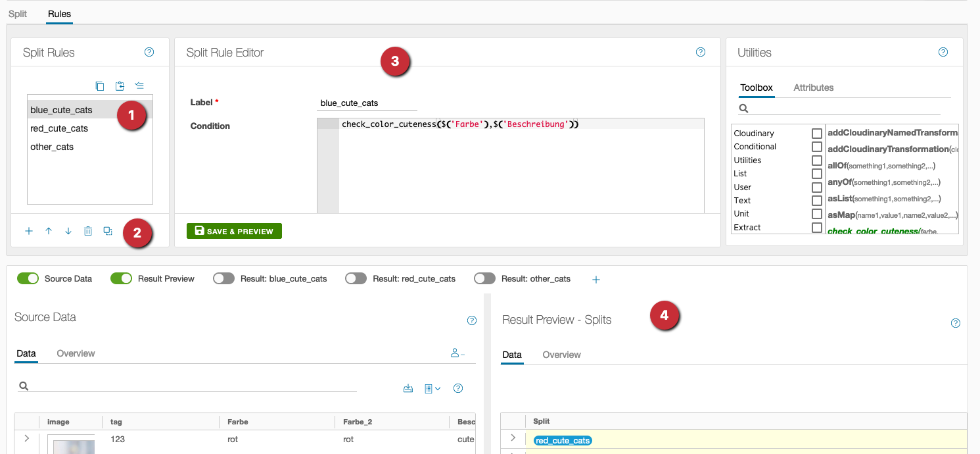Image resolution: width=980 pixels, height=454 pixels.
Task: Delete selected split rule via trash icon
Action: coord(88,231)
